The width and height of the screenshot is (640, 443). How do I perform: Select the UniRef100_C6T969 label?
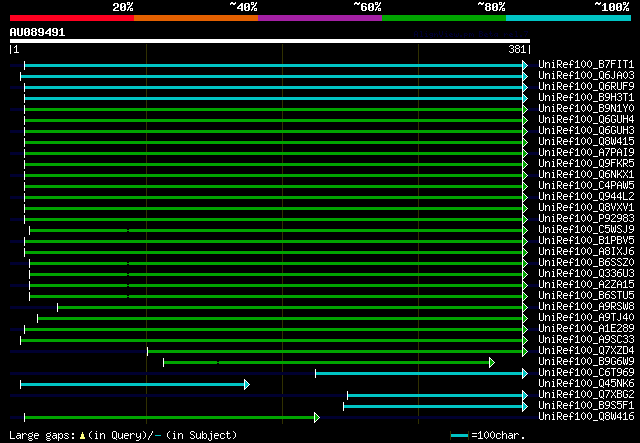coord(586,373)
